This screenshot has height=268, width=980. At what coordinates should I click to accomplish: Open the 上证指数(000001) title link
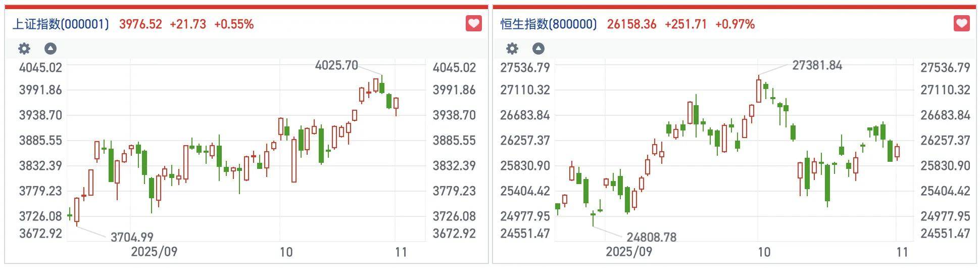tap(60, 24)
